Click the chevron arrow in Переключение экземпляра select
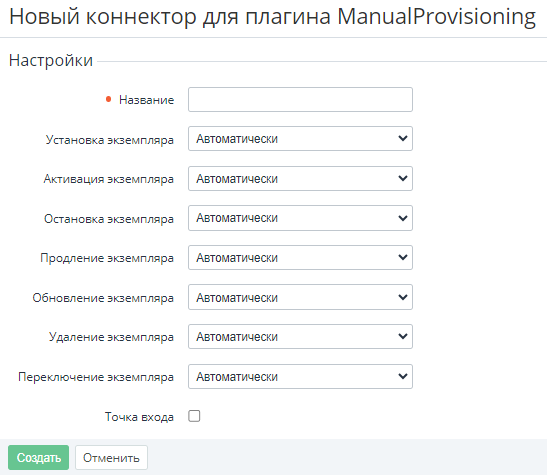Viewport: 547px width, 476px height. (x=403, y=377)
